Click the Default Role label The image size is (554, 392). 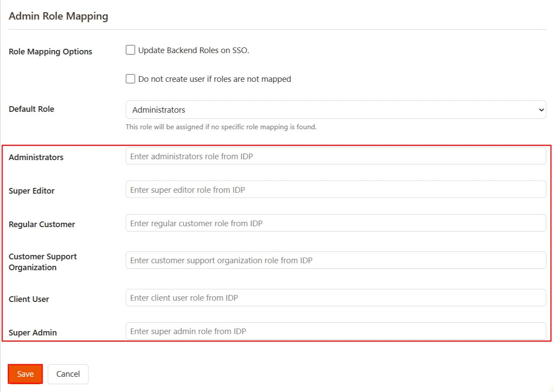[31, 109]
